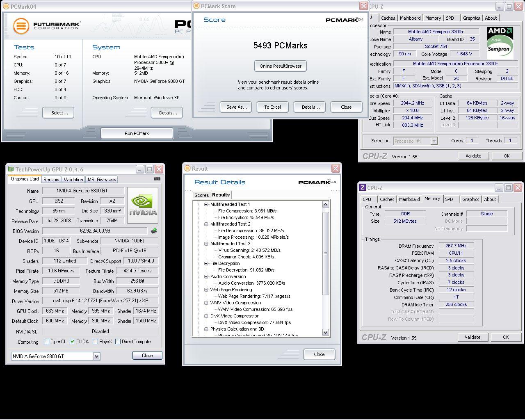Click the CPU-Z Memory window title icon
Viewport: 525px width, 420px height.
point(363,187)
